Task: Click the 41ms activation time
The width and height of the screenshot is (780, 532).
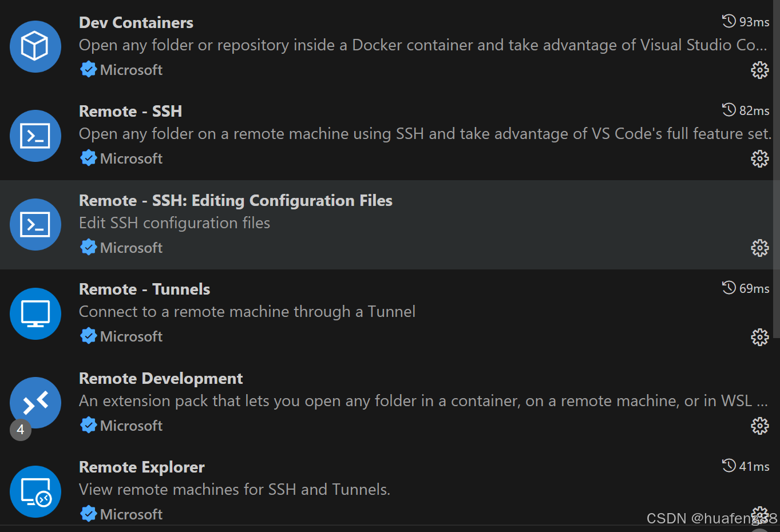Action: tap(754, 466)
